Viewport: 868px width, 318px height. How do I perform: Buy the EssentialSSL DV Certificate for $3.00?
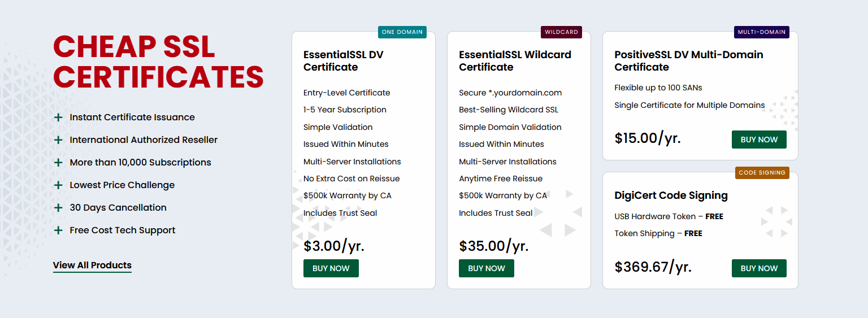pyautogui.click(x=331, y=268)
